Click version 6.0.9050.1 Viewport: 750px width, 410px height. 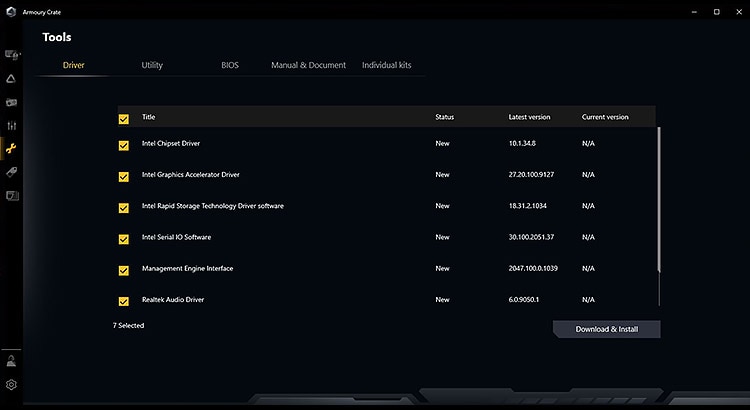[523, 299]
